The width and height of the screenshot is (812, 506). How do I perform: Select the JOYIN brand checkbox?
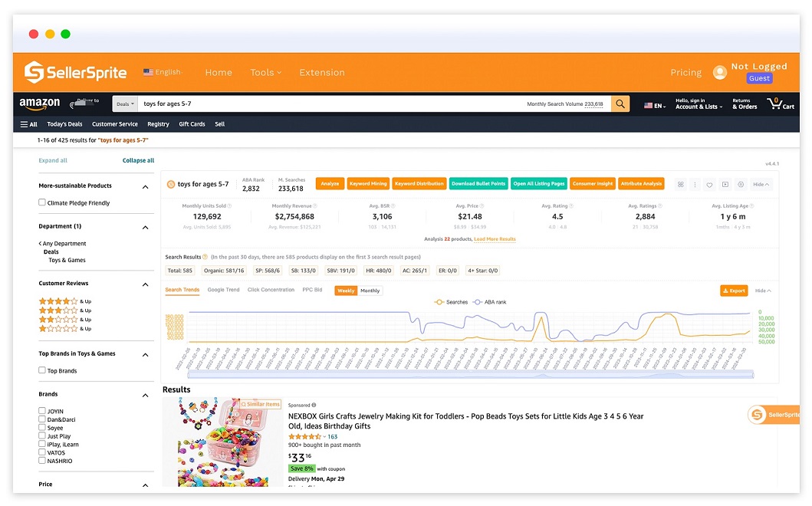tap(42, 411)
